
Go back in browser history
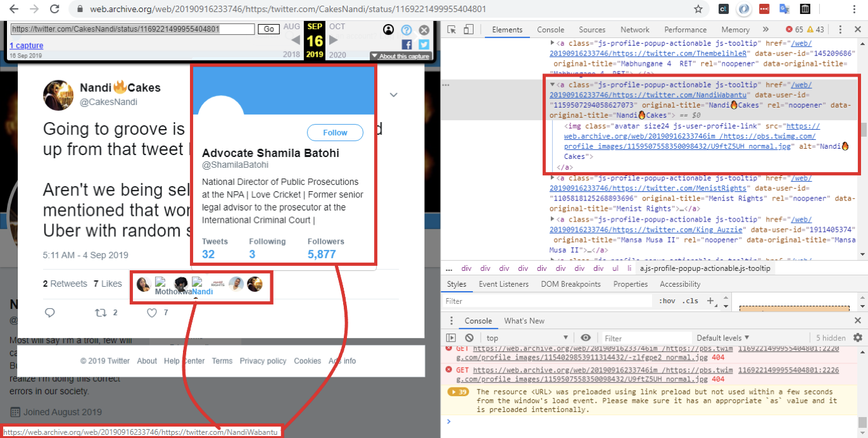point(14,9)
